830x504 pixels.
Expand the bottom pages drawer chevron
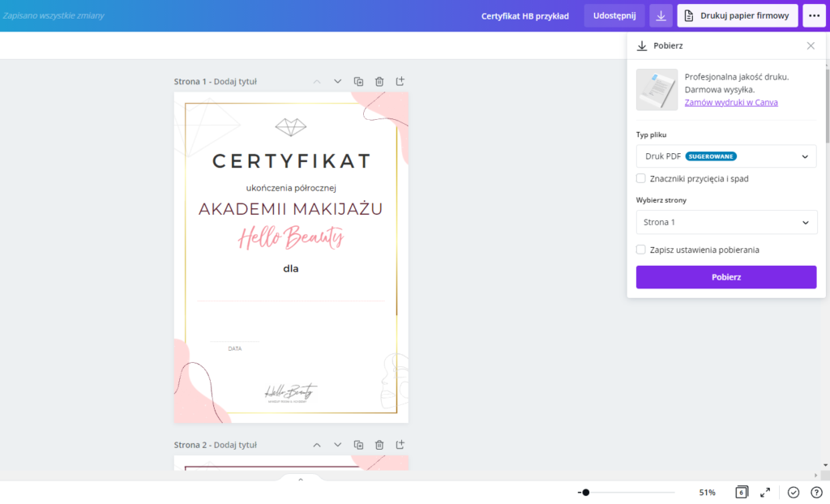tap(301, 480)
